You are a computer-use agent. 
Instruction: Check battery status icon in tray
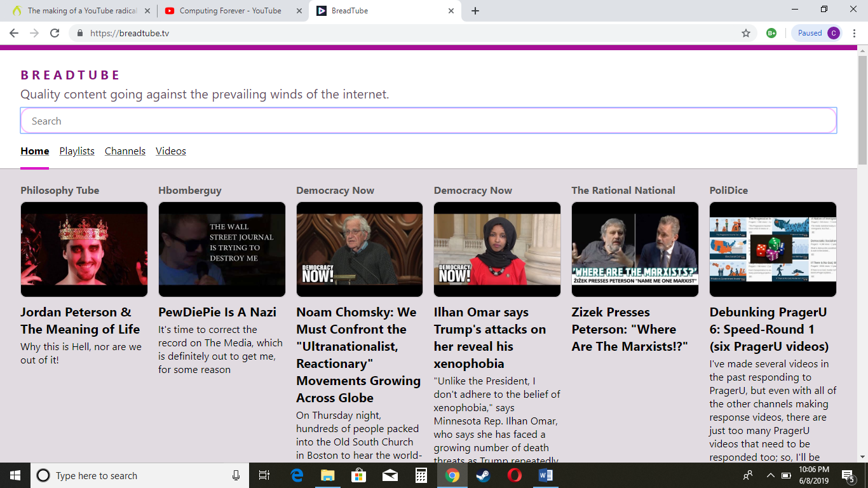[786, 475]
